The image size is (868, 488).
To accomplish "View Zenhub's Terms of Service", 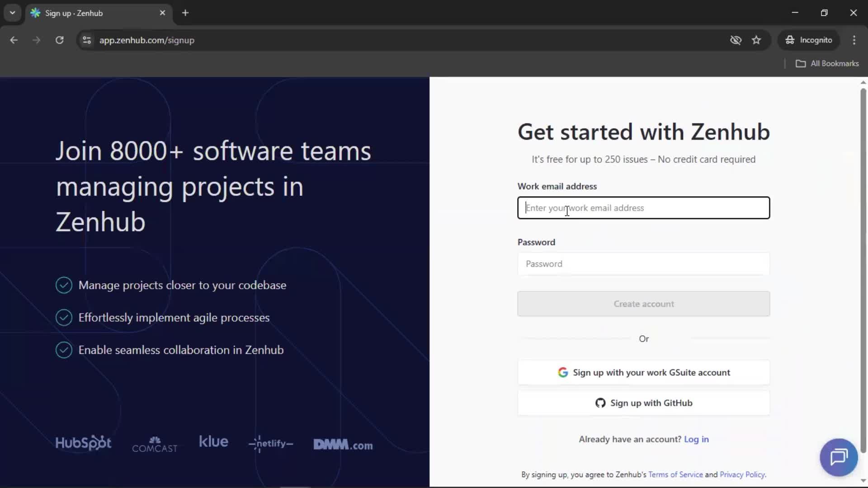I will 675,474.
